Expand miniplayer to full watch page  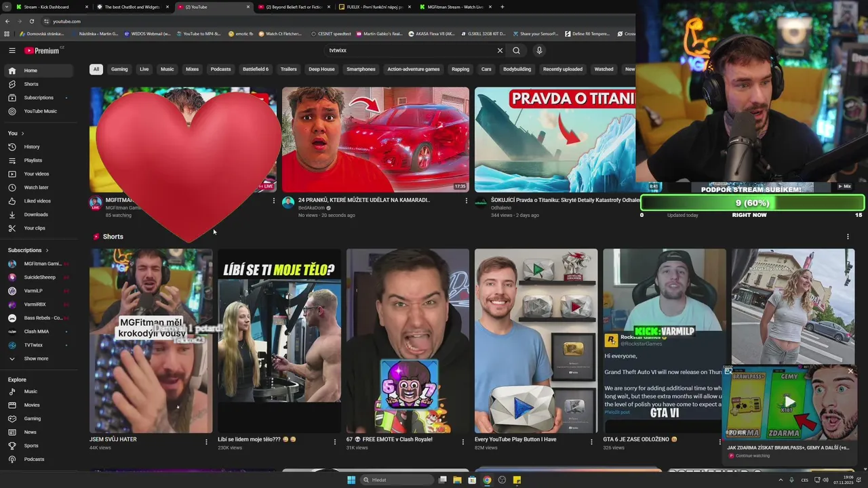click(728, 371)
